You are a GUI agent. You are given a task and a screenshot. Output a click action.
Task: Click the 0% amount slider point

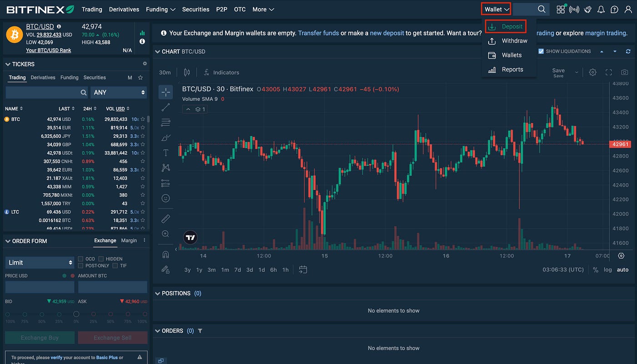point(76,314)
